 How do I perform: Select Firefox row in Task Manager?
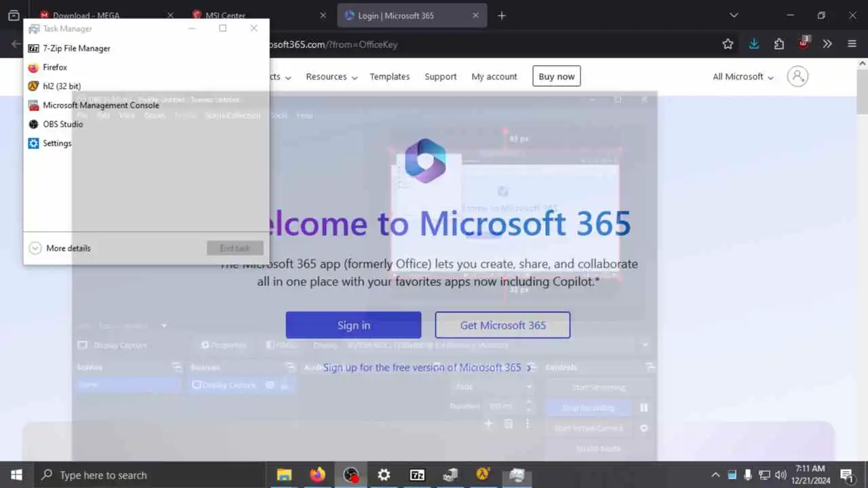pyautogui.click(x=146, y=67)
